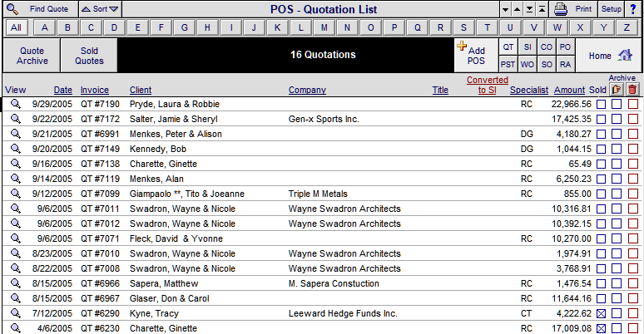The width and height of the screenshot is (644, 334).
Task: Open the Quote Archive tab
Action: 32,56
